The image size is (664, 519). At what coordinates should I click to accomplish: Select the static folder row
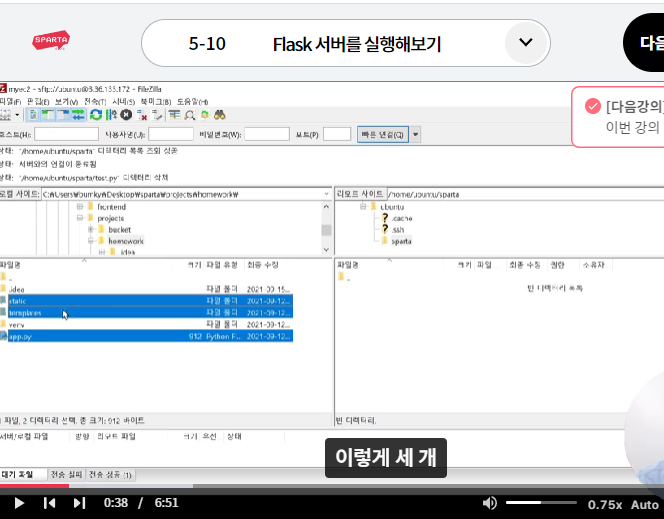coord(146,301)
